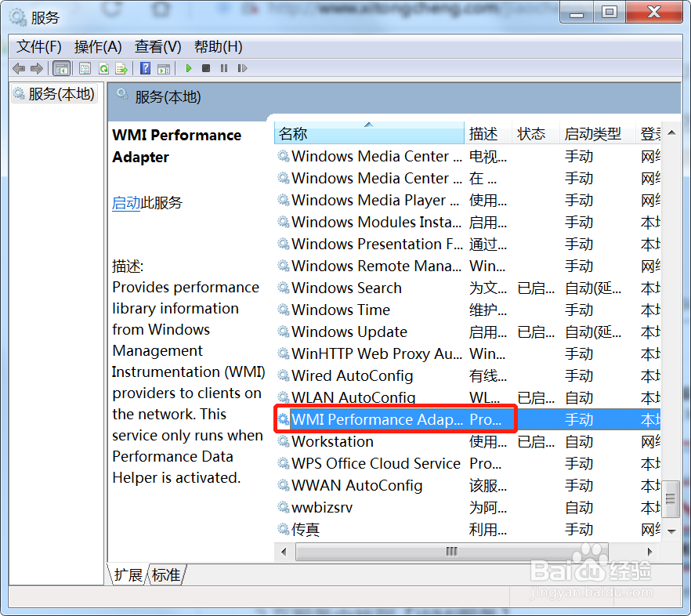
Task: Open the 文件(F) menu
Action: [x=39, y=47]
